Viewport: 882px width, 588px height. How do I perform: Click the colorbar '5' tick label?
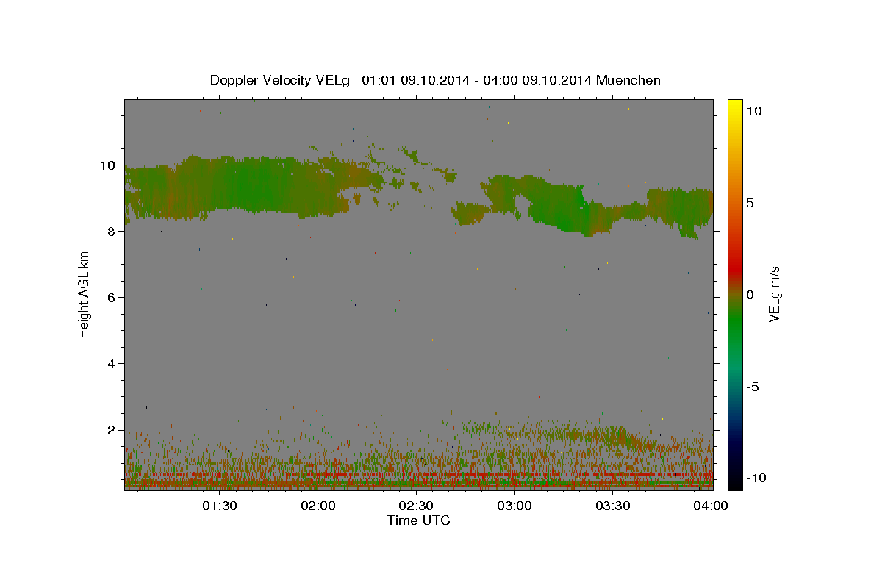click(x=750, y=203)
